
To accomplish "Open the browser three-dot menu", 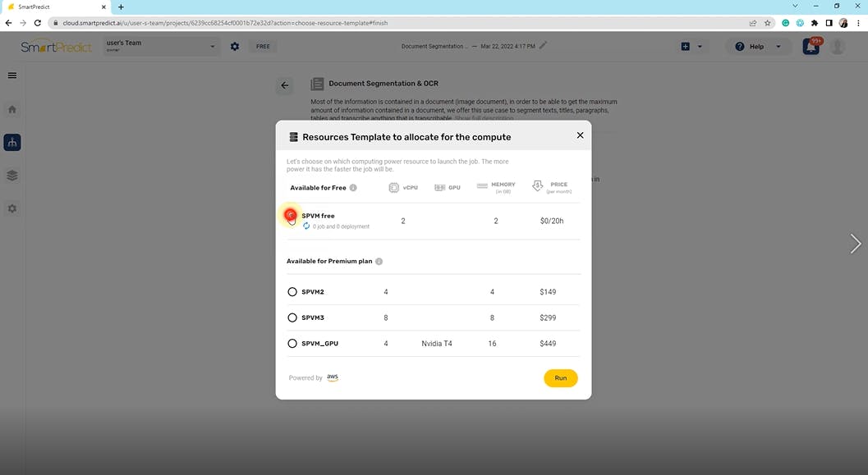I will tap(859, 23).
